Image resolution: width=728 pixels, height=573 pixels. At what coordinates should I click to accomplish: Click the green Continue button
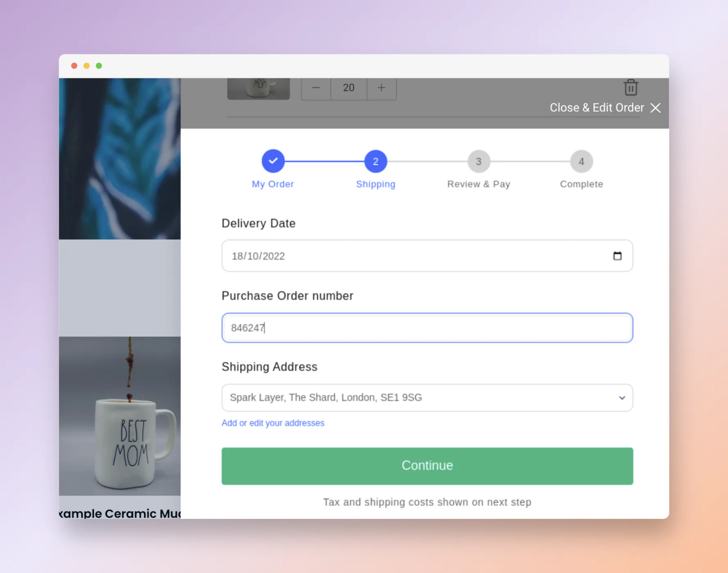tap(427, 466)
